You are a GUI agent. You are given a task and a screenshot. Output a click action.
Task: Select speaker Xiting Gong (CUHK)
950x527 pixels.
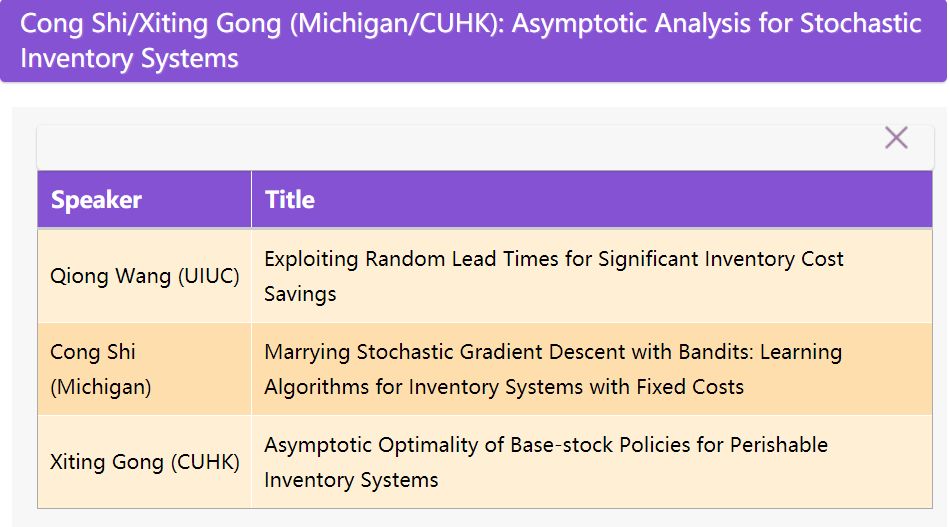coord(145,462)
